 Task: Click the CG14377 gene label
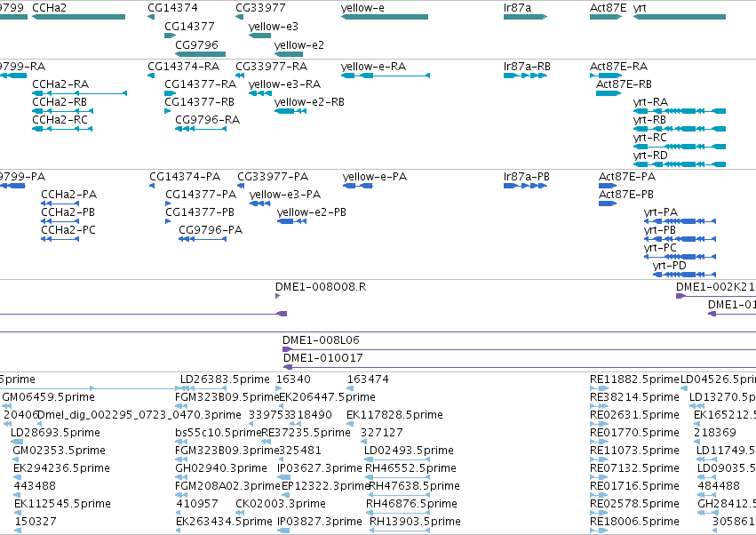point(189,26)
